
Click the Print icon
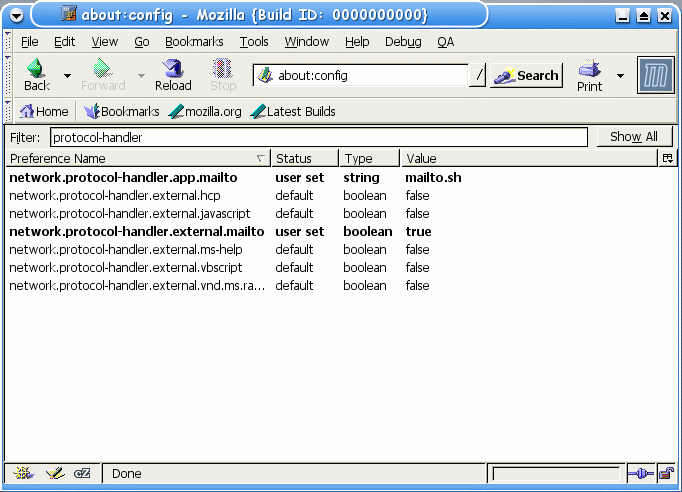pos(590,76)
